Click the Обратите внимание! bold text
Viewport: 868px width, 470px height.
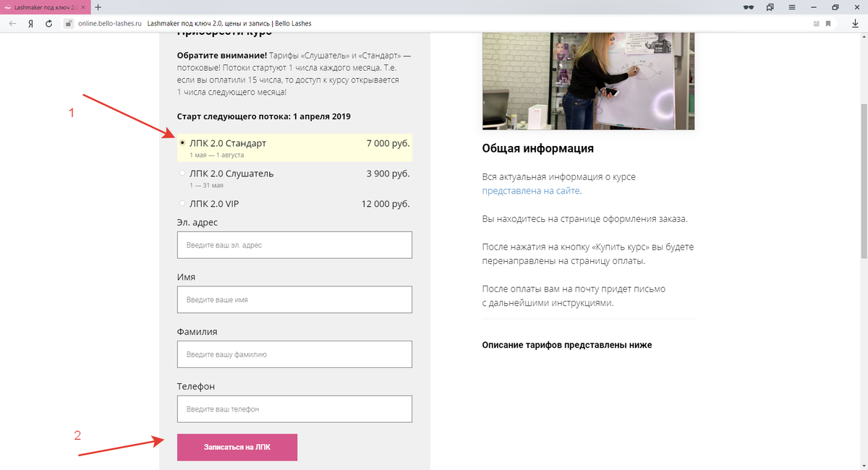pos(221,55)
